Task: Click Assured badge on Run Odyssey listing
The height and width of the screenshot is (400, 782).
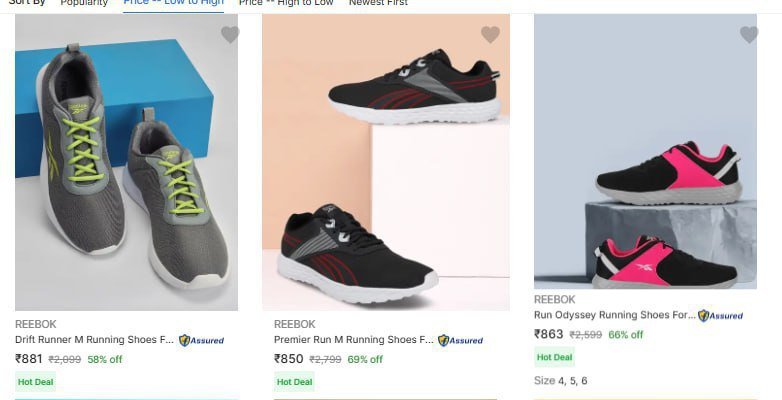Action: [x=720, y=316]
